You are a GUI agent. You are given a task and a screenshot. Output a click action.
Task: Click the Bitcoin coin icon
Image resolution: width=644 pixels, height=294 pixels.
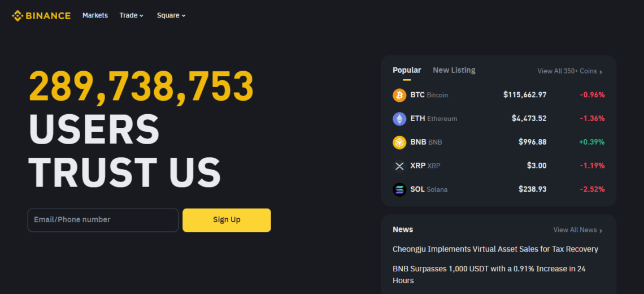coord(399,95)
